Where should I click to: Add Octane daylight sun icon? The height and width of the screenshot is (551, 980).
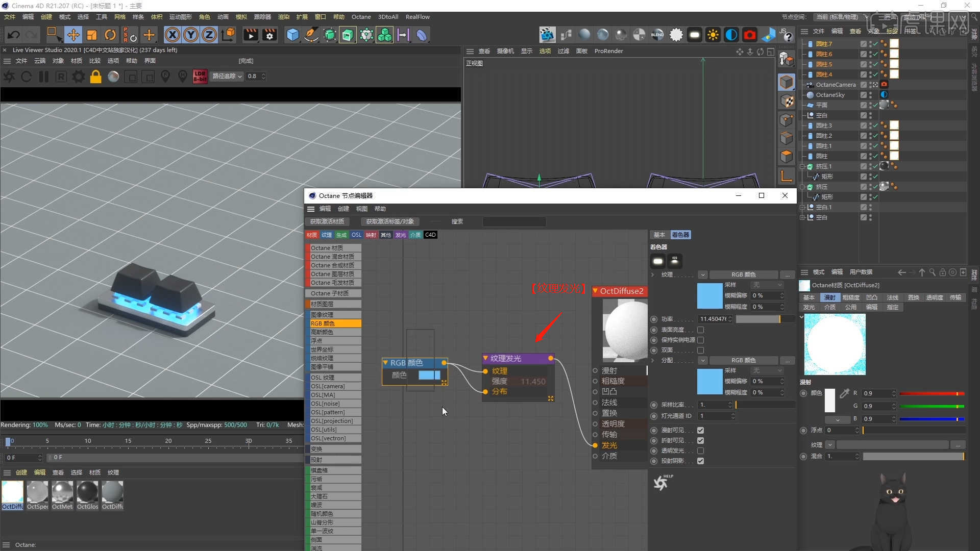pyautogui.click(x=713, y=35)
